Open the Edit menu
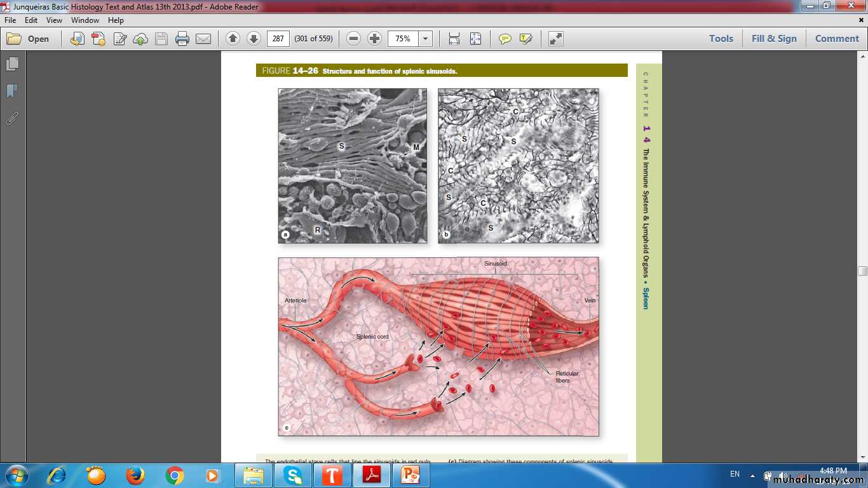This screenshot has width=868, height=488. (31, 20)
